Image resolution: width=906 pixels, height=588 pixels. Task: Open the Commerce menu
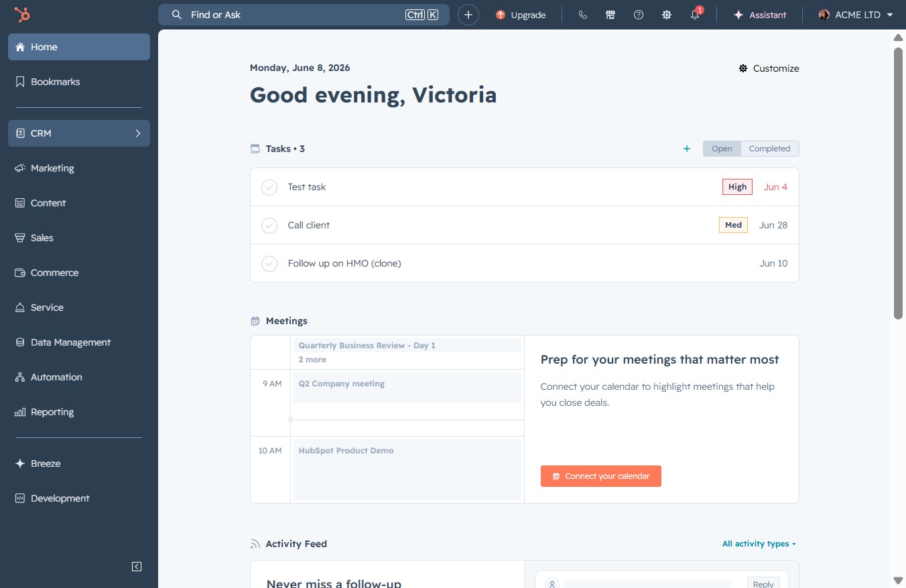click(x=79, y=273)
